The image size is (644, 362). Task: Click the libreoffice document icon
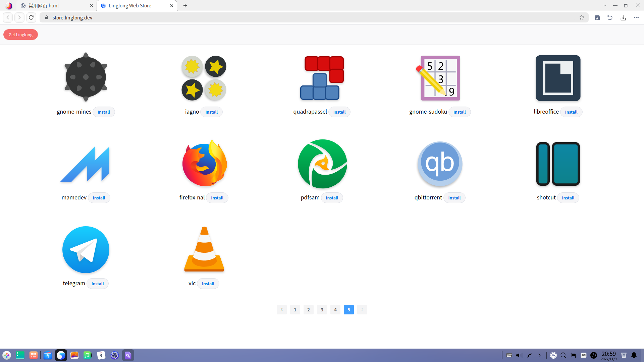558,78
